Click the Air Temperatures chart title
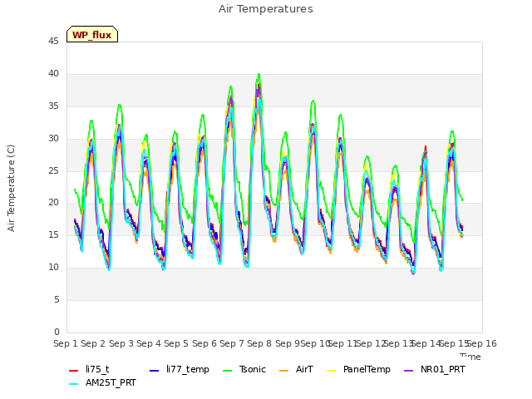Image resolution: width=532 pixels, height=399 pixels. [x=266, y=9]
